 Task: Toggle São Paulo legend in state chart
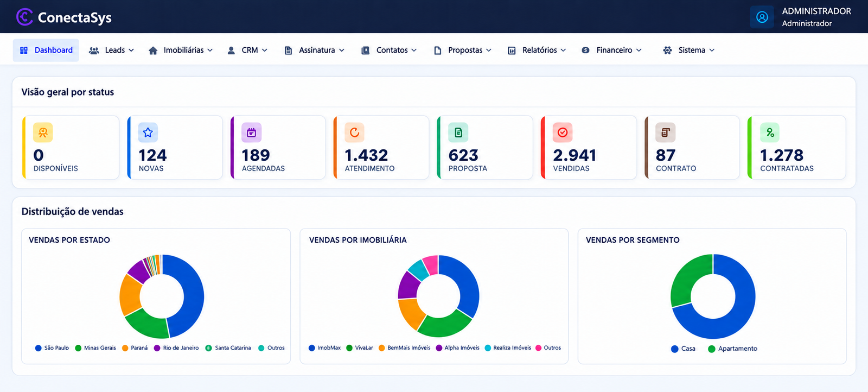pos(52,348)
